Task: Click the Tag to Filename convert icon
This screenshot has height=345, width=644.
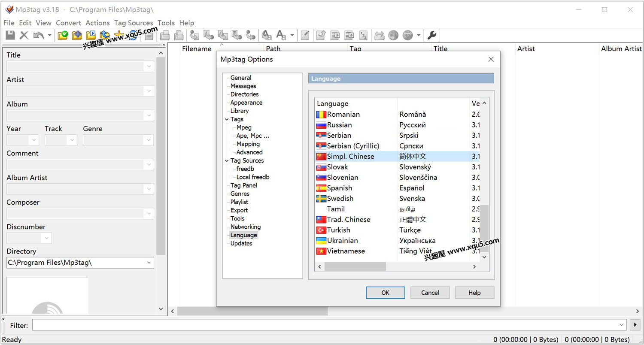Action: click(x=194, y=35)
